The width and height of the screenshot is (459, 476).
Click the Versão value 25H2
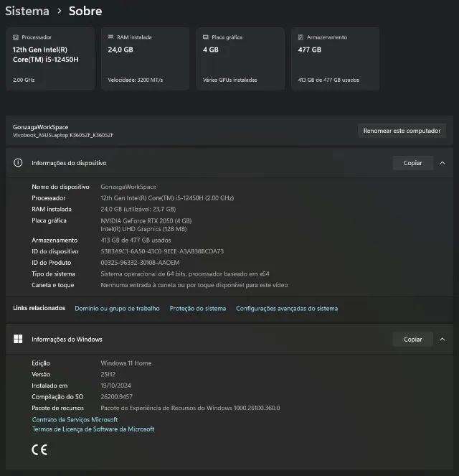coord(108,374)
